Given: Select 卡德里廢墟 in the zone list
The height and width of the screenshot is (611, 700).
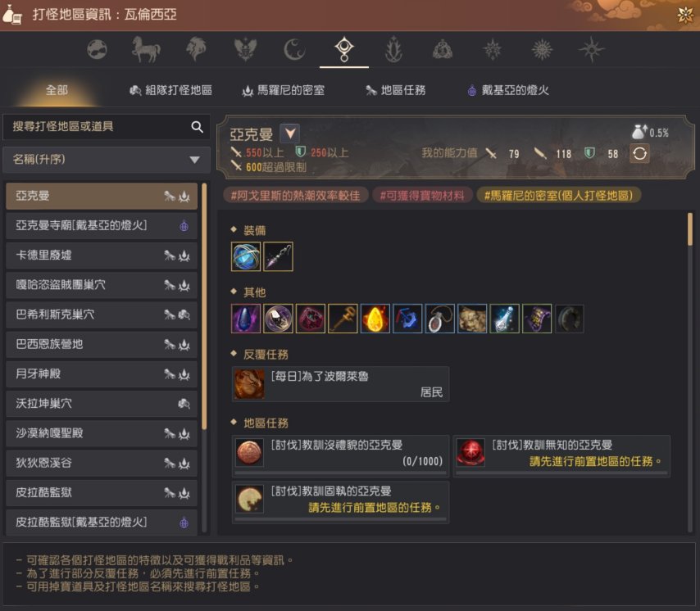Looking at the screenshot, I should [x=102, y=256].
